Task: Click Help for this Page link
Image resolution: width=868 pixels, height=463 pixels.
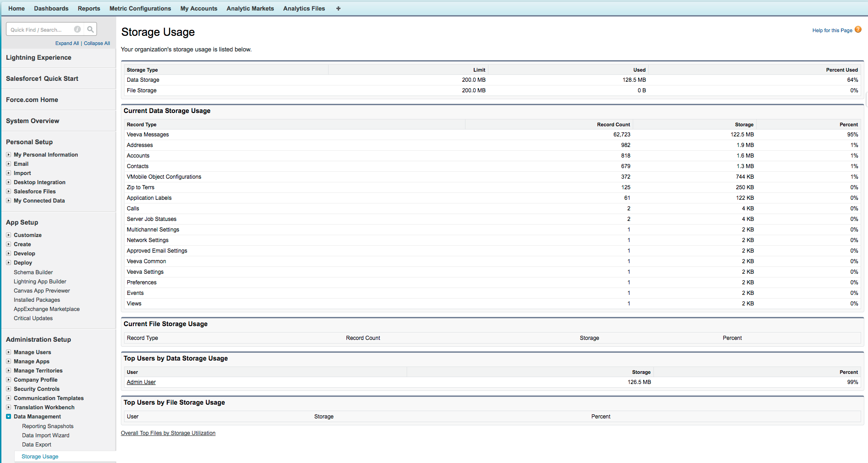Action: coord(832,30)
